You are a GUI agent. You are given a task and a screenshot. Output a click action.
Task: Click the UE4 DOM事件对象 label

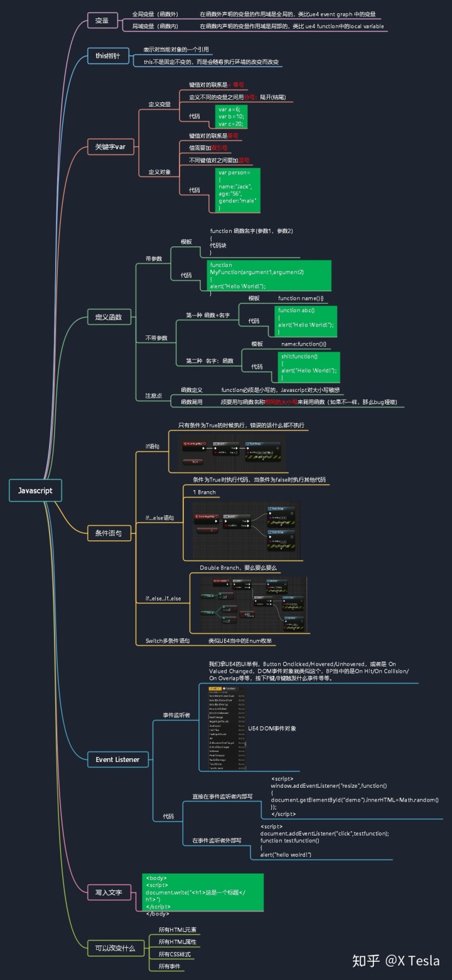(x=272, y=729)
